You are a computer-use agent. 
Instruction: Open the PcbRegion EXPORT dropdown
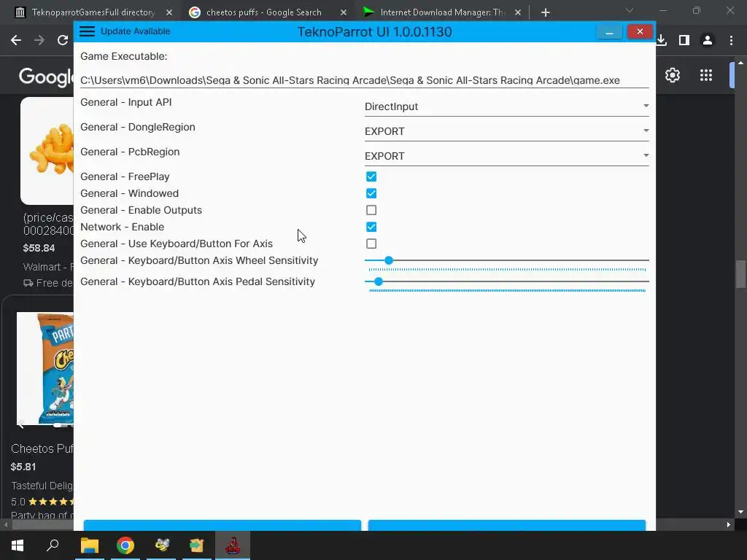click(x=506, y=156)
